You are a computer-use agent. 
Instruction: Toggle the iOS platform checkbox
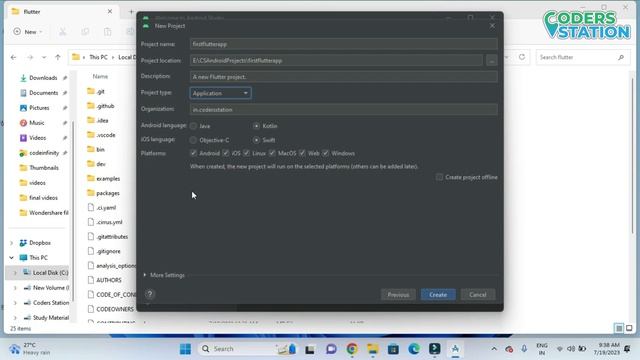(x=226, y=153)
